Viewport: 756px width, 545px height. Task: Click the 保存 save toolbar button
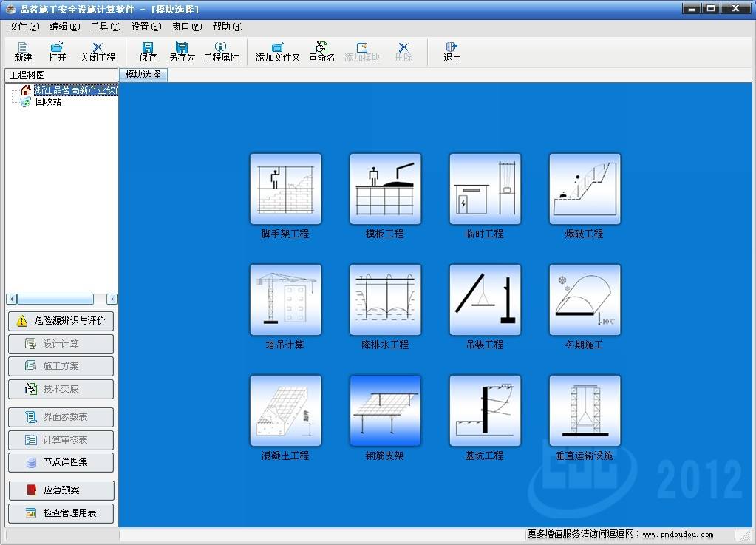tap(148, 52)
